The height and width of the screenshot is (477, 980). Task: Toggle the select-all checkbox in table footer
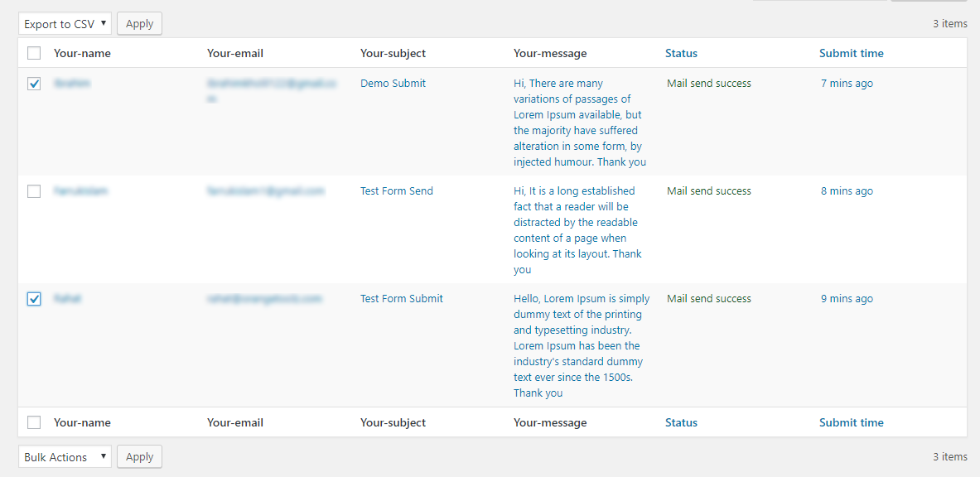tap(34, 422)
